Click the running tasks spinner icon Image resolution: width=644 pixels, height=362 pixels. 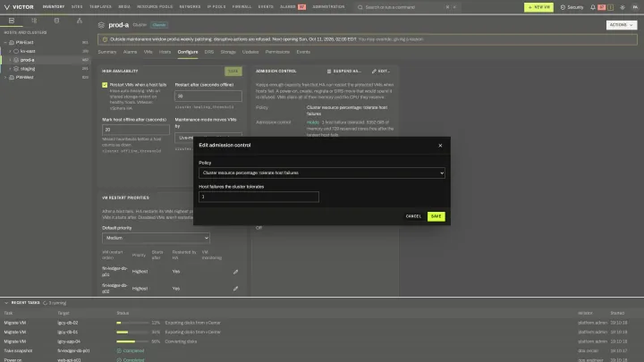46,303
